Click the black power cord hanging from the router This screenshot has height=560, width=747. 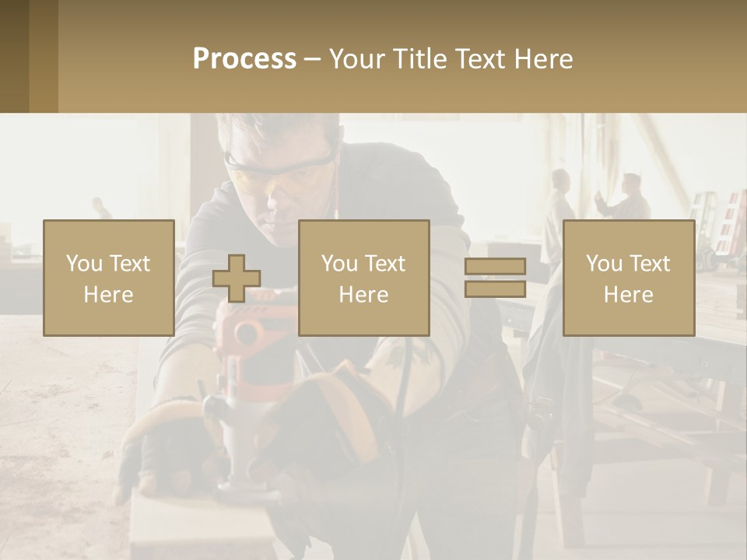click(402, 404)
